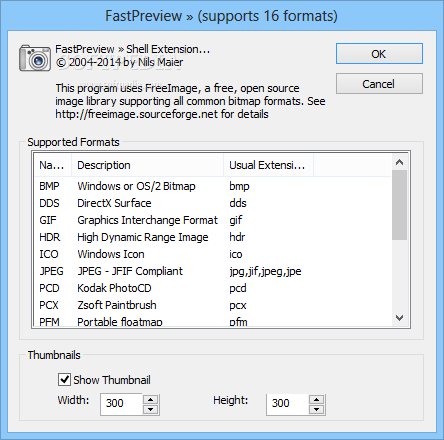Click the OK button
This screenshot has width=444, height=440.
379,54
